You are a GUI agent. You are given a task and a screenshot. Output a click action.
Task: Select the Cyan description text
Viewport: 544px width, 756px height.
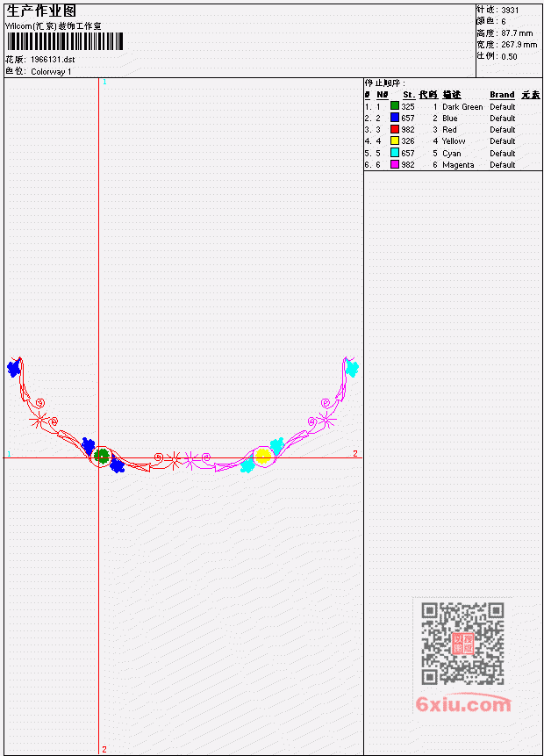[452, 154]
